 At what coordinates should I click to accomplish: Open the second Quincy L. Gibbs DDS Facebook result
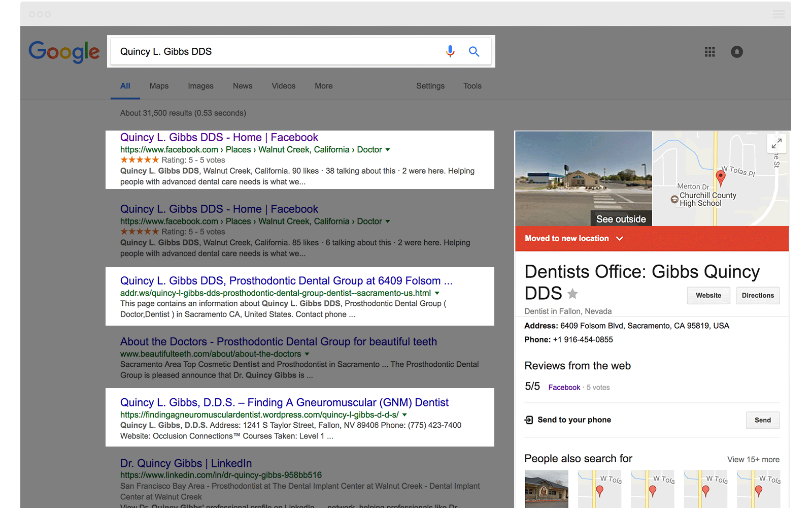tap(219, 209)
